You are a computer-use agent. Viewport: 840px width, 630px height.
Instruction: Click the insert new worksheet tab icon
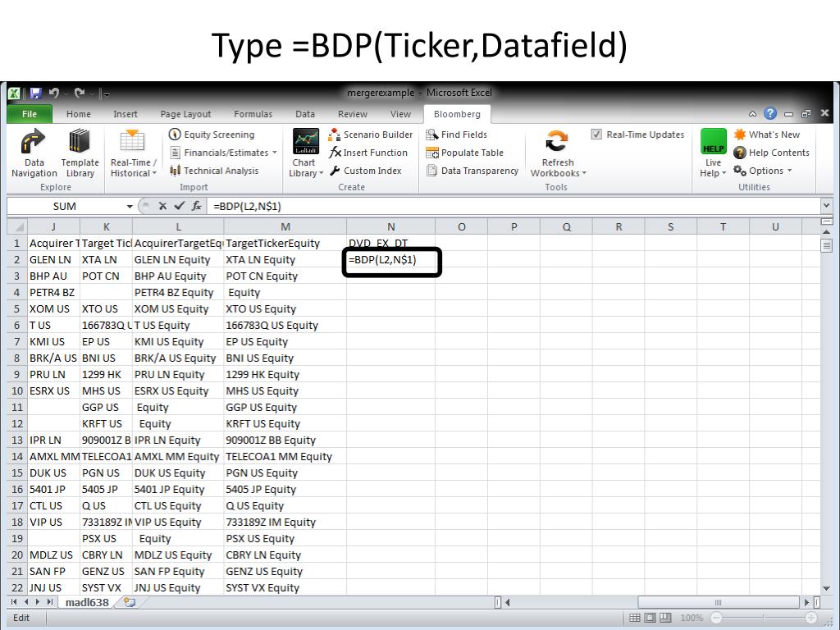(130, 602)
